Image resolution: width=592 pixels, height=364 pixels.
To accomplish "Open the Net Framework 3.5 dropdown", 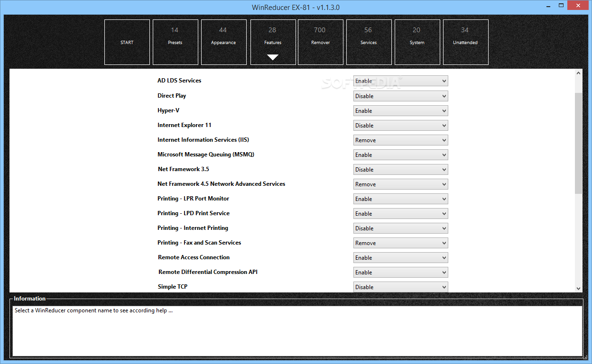I will tap(401, 170).
